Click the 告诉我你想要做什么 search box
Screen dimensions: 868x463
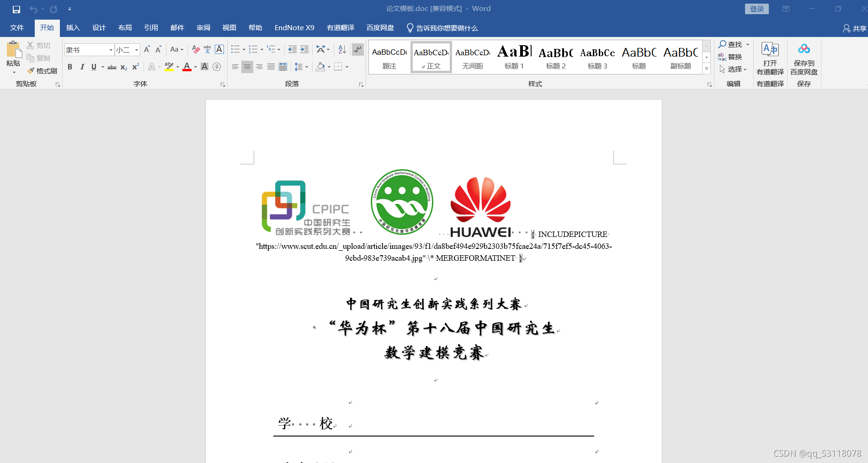pyautogui.click(x=442, y=28)
